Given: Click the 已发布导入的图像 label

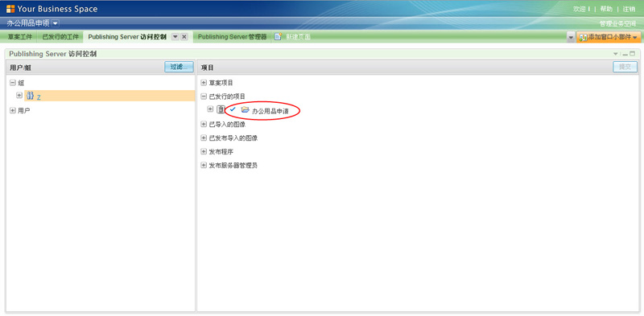Looking at the screenshot, I should click(233, 137).
